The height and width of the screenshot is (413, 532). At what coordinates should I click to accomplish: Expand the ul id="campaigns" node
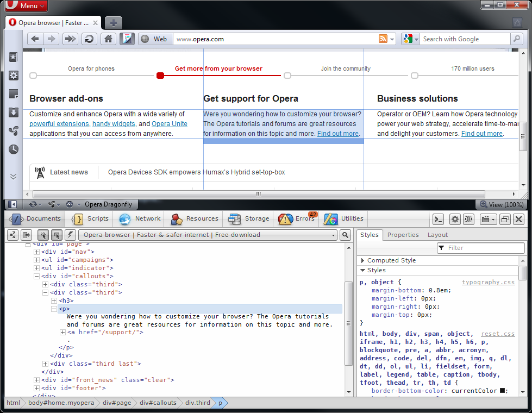click(36, 260)
